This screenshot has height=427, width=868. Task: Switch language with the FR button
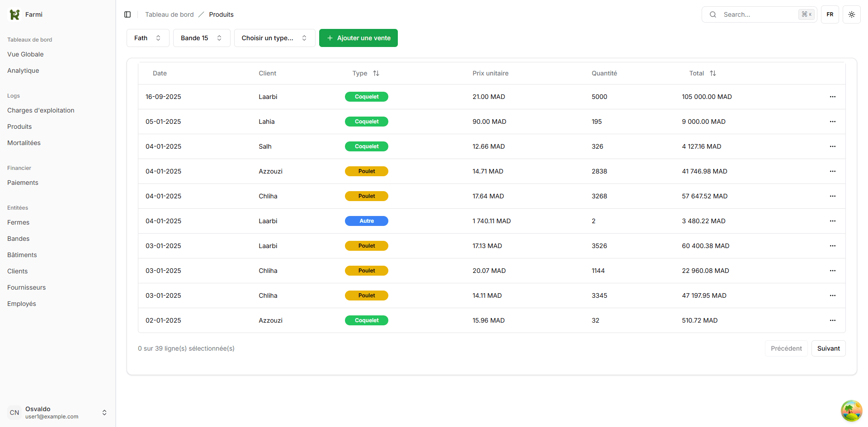[x=830, y=14]
